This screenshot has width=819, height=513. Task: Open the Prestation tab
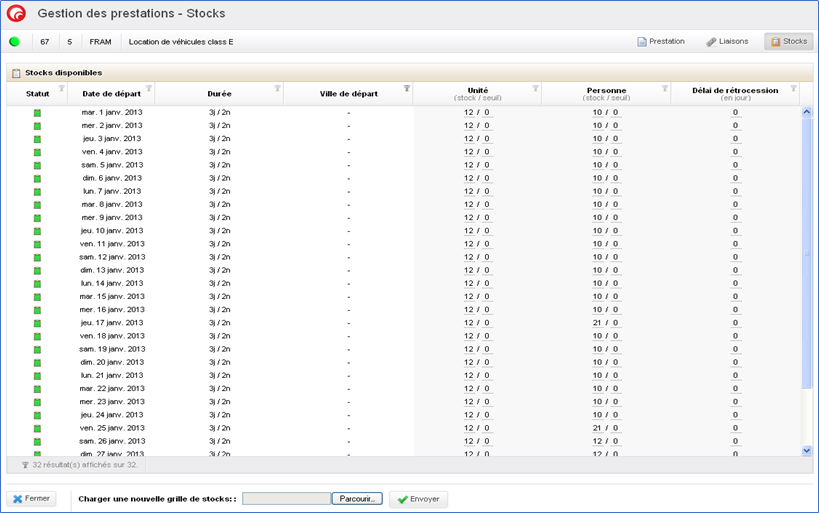[x=661, y=42]
